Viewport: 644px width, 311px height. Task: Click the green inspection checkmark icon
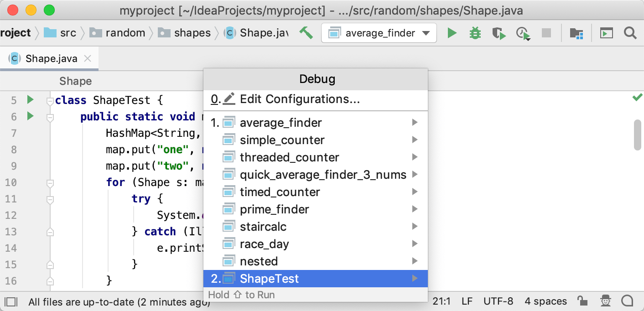coord(637,98)
